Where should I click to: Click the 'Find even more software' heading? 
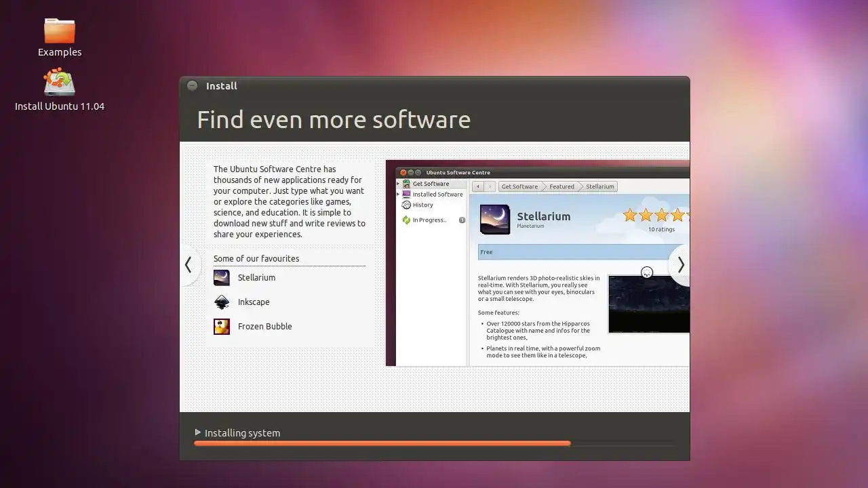(334, 120)
